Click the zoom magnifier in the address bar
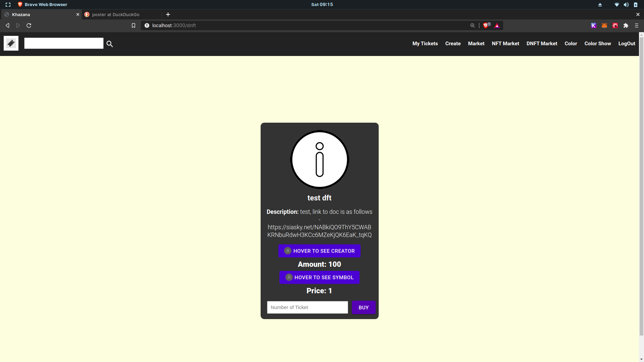 473,25
